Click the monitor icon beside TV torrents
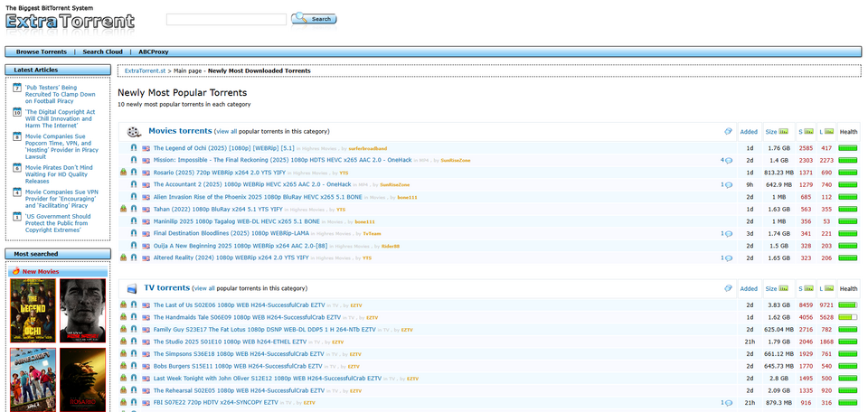The image size is (868, 412). (x=132, y=289)
